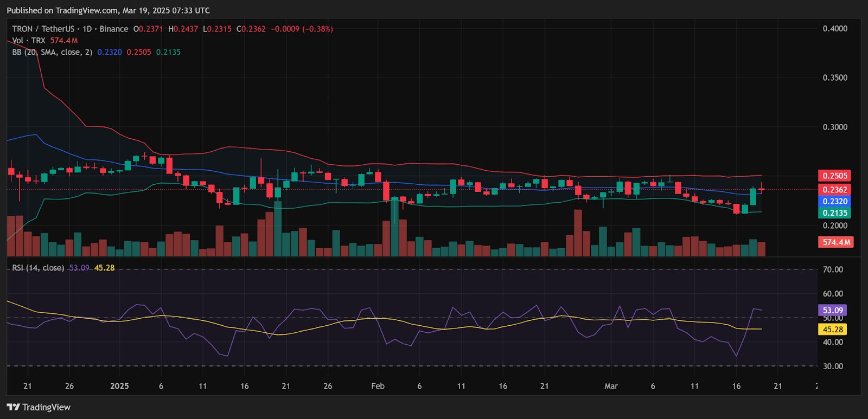
Task: Click the blue 0.2320 basis price tag
Action: coord(835,201)
